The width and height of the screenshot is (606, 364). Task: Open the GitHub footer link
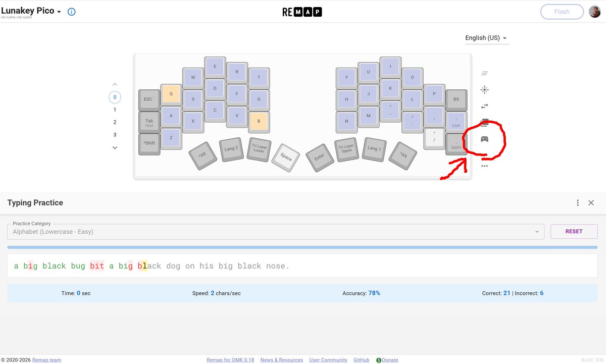[x=361, y=360]
